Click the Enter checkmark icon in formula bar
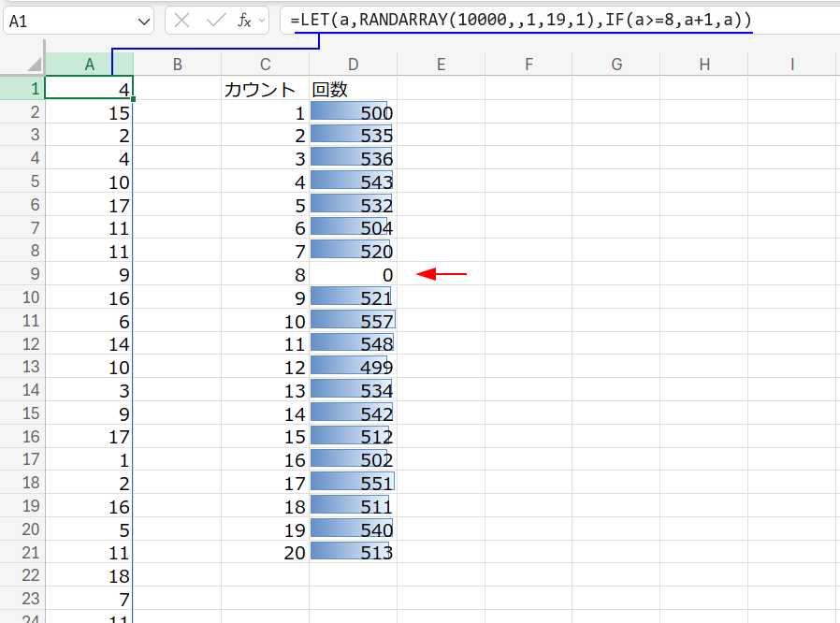The height and width of the screenshot is (623, 840). (x=215, y=21)
